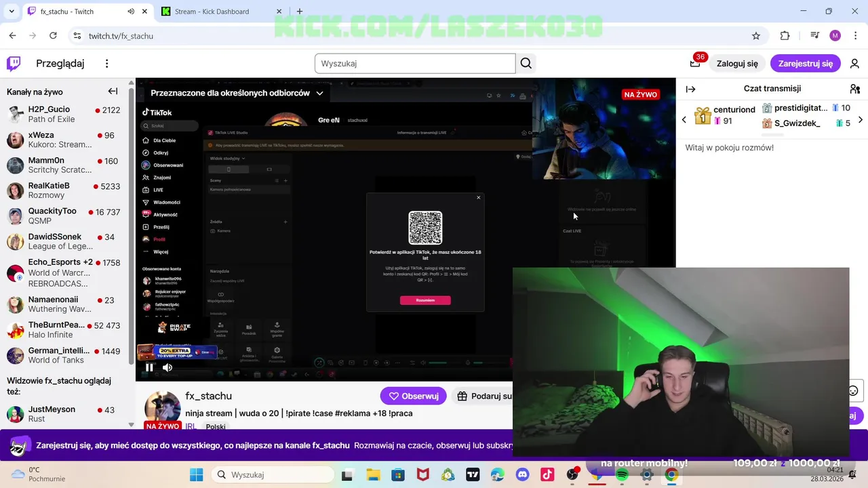Go back in Chrome
Viewport: 868px width, 488px height.
(12, 36)
